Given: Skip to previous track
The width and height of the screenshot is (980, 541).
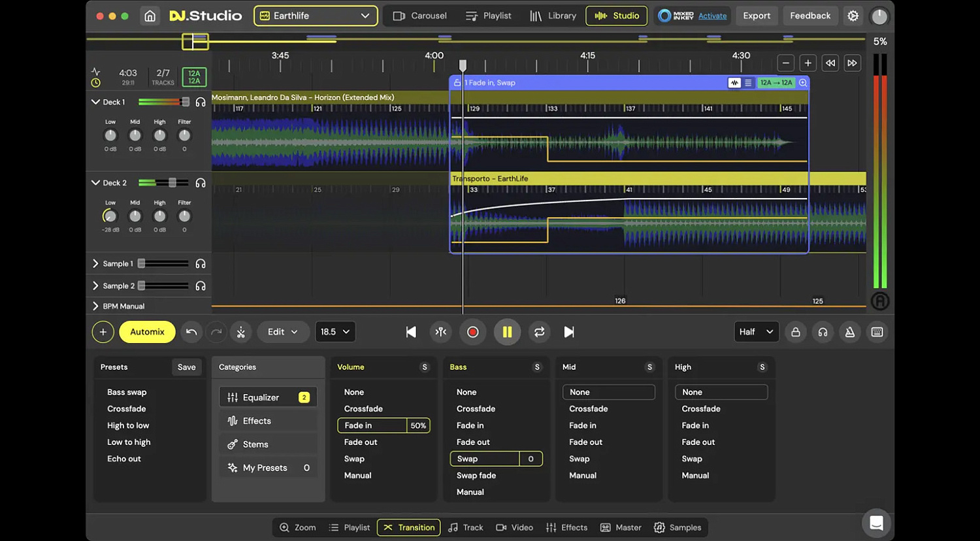Looking at the screenshot, I should pos(411,332).
